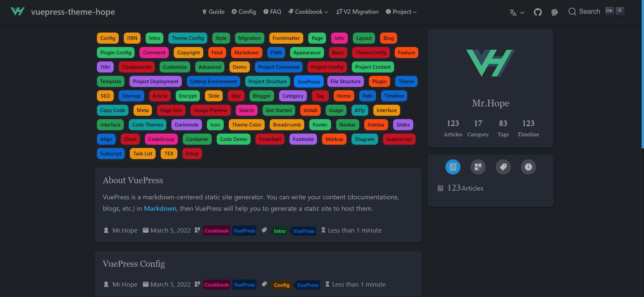Select the Superscript tag
Image resolution: width=644 pixels, height=297 pixels.
click(x=399, y=139)
